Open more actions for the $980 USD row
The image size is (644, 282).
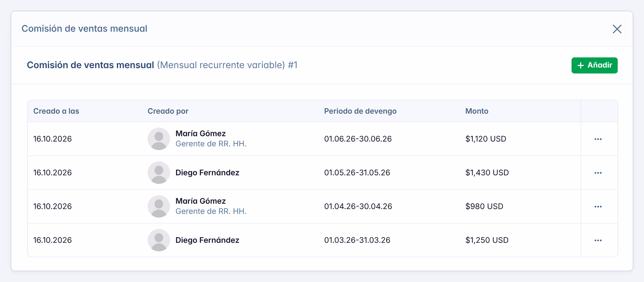pos(598,207)
